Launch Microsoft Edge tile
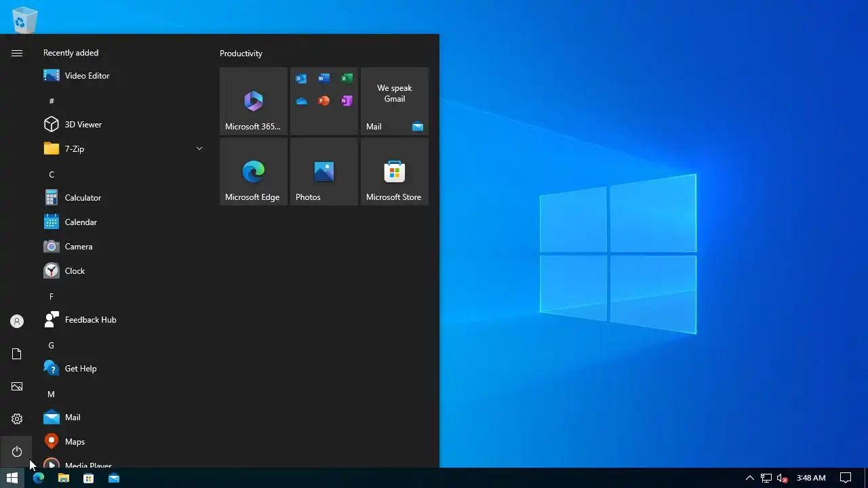This screenshot has width=868, height=488. point(254,171)
